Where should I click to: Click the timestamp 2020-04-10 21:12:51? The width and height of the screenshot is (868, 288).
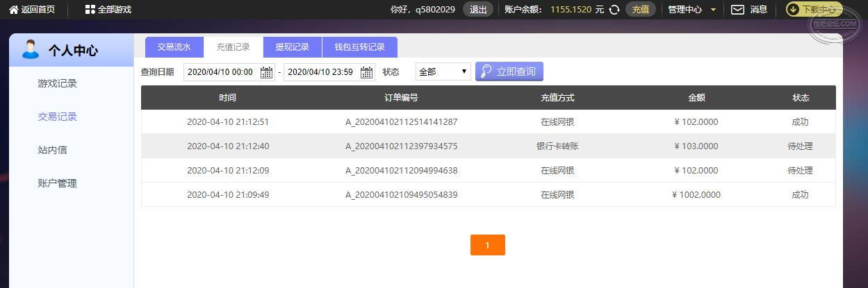coord(228,122)
